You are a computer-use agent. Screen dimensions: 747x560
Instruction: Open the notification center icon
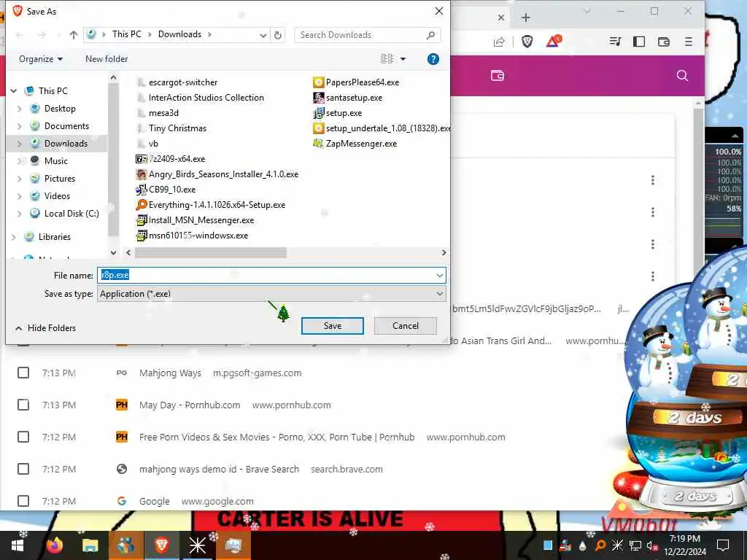click(723, 545)
